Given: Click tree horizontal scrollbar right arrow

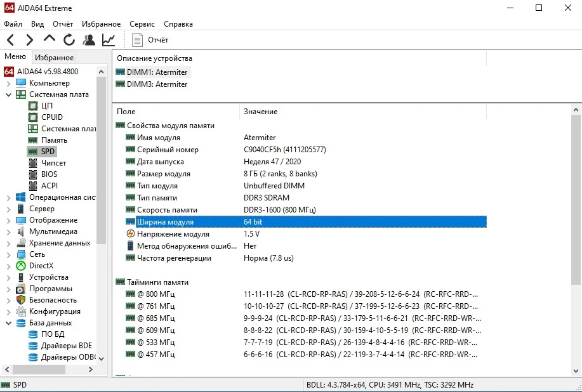Looking at the screenshot, I should [91, 369].
